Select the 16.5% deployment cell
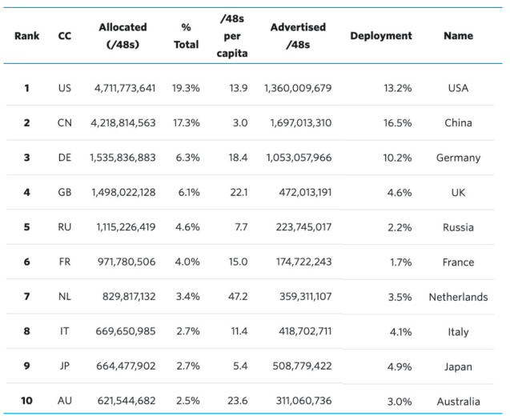510x420 pixels. click(x=397, y=123)
